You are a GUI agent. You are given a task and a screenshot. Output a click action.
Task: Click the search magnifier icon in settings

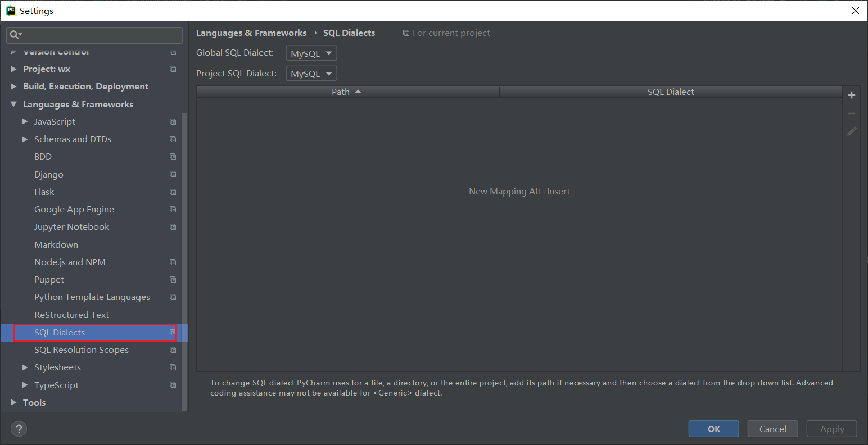click(x=15, y=35)
